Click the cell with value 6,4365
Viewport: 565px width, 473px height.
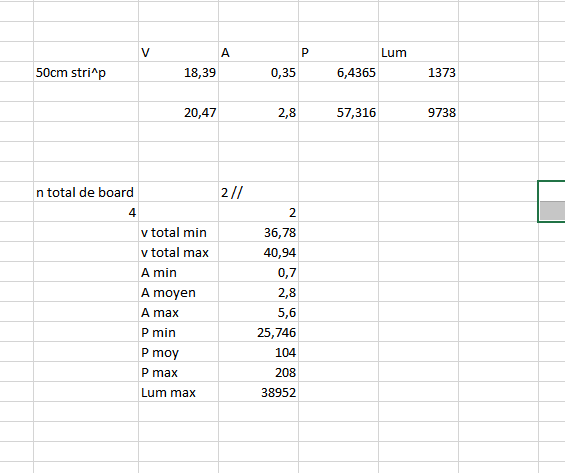tap(338, 72)
